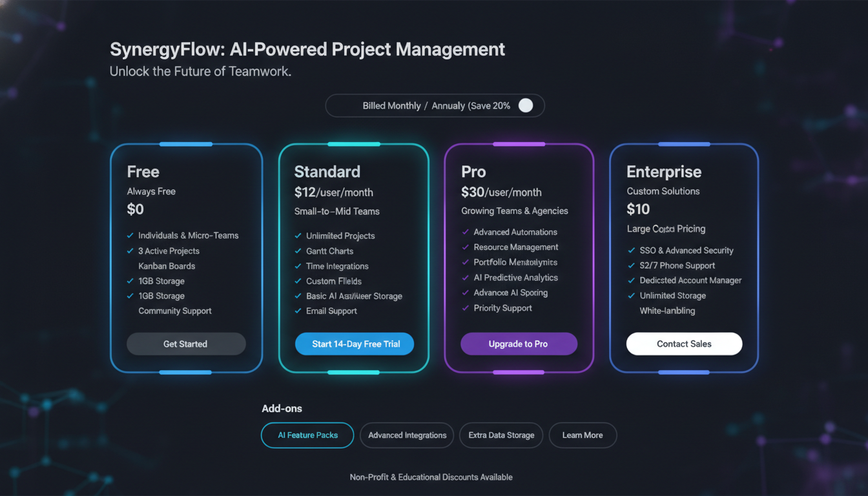
Task: Click the Custom Fields checkmark icon
Action: point(298,281)
